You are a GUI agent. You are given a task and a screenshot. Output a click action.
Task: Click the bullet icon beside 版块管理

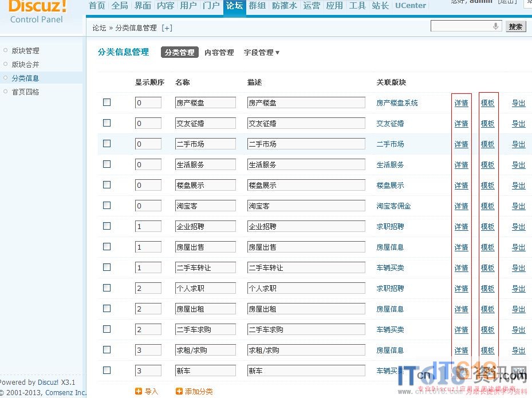pos(6,50)
